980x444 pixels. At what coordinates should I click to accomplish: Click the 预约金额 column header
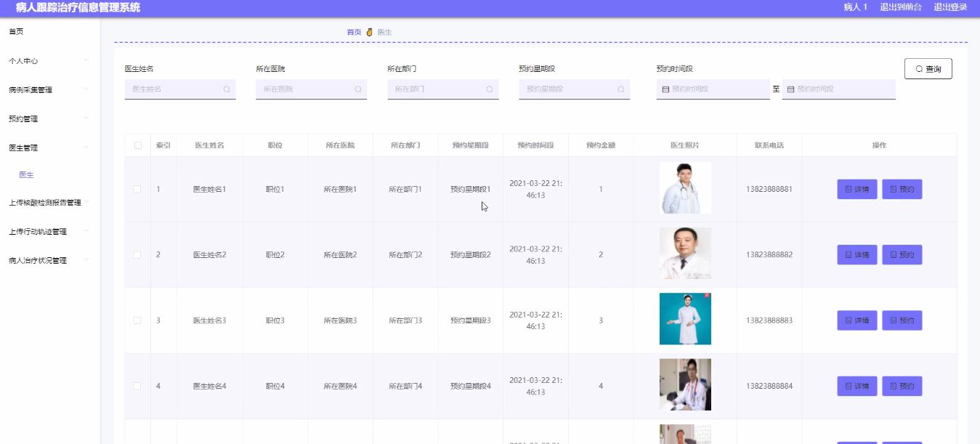(601, 145)
